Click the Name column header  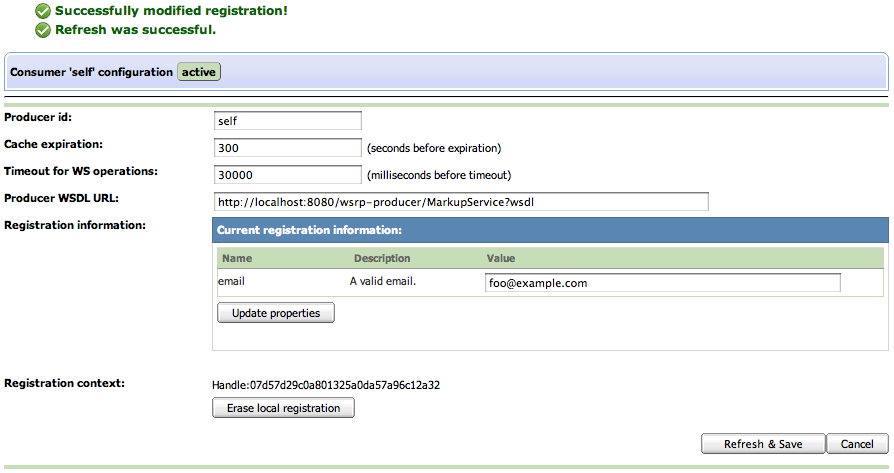(x=237, y=259)
